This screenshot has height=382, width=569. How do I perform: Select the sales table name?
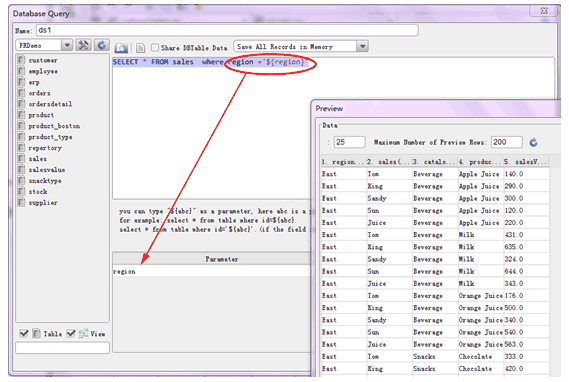point(38,159)
